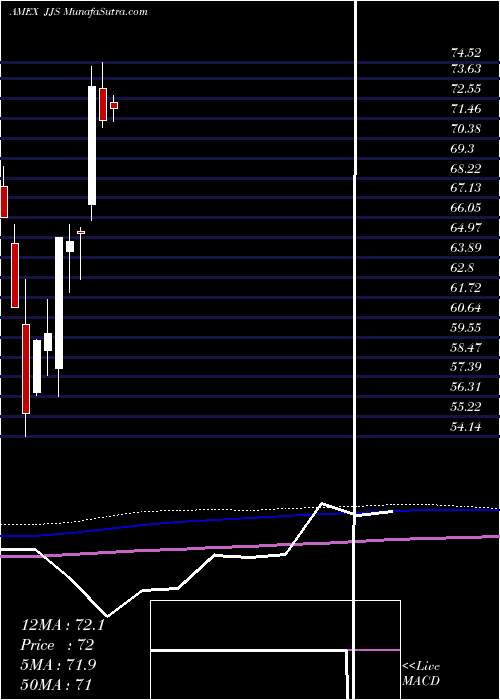Click the 70.38 price axis label

(x=466, y=129)
